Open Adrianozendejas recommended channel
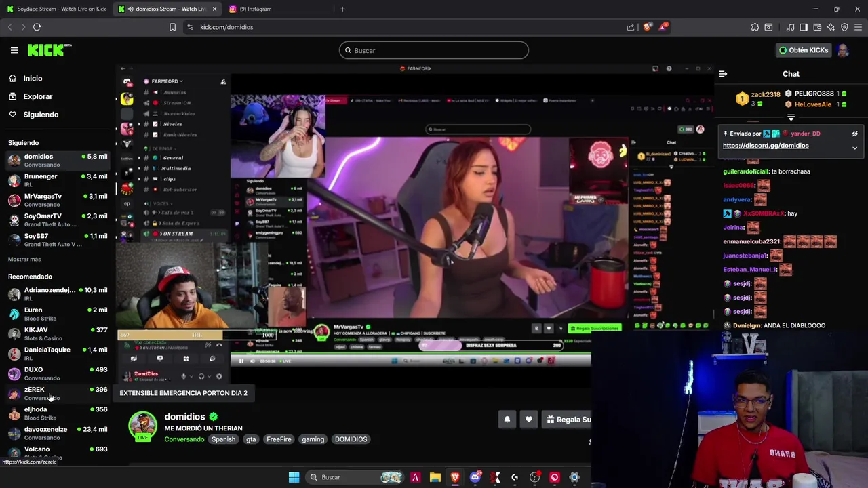 58,293
